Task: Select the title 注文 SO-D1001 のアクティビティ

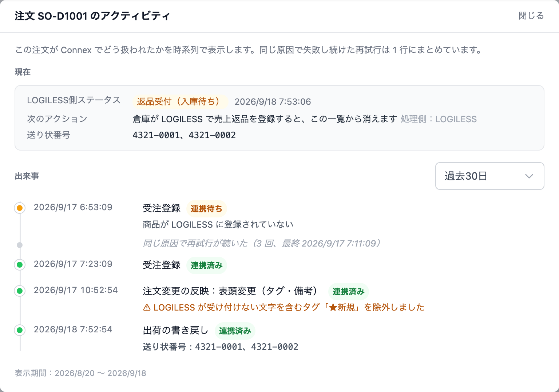Action: pos(92,16)
